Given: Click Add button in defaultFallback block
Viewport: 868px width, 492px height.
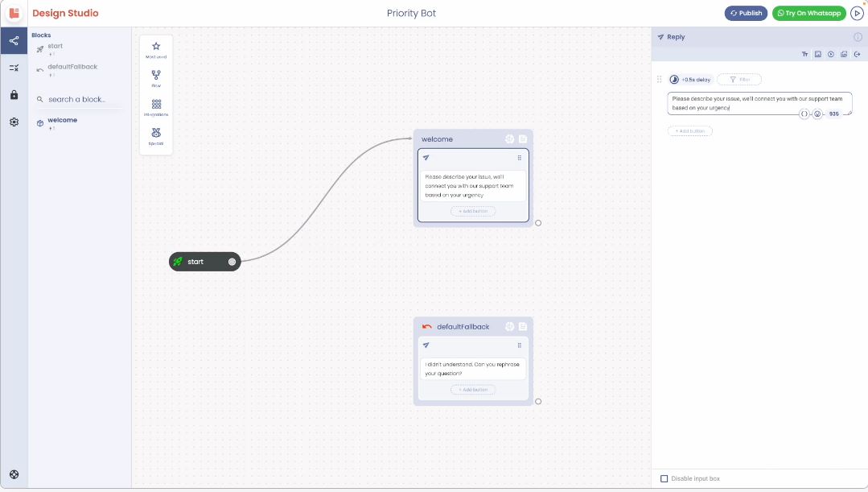Looking at the screenshot, I should (x=473, y=390).
